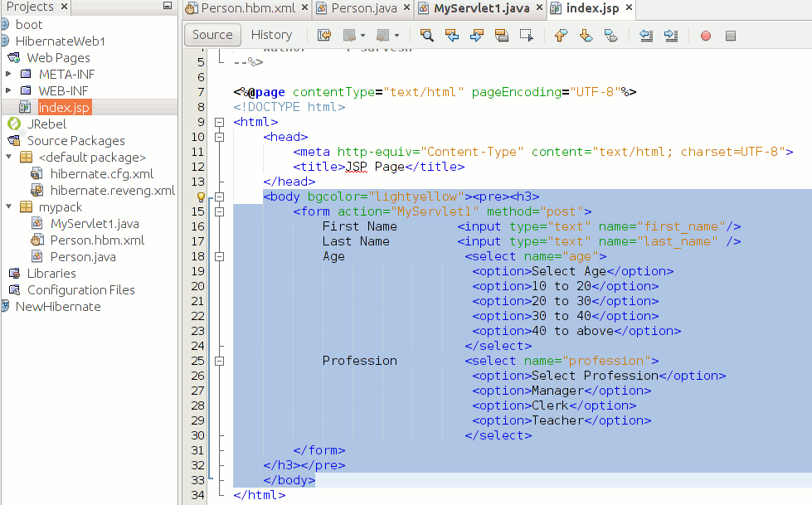The height and width of the screenshot is (505, 812).
Task: Shift line left toolbar icon
Action: click(646, 35)
